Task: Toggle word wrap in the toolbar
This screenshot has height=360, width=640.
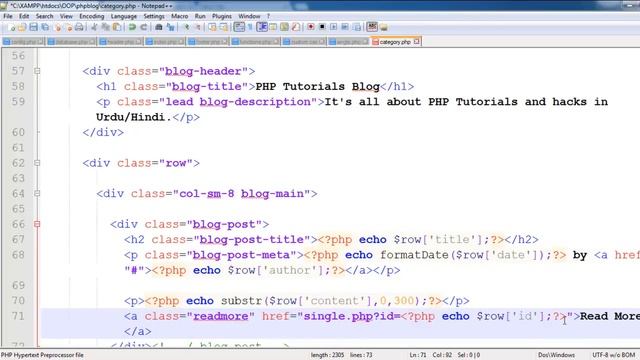Action: pyautogui.click(x=239, y=27)
